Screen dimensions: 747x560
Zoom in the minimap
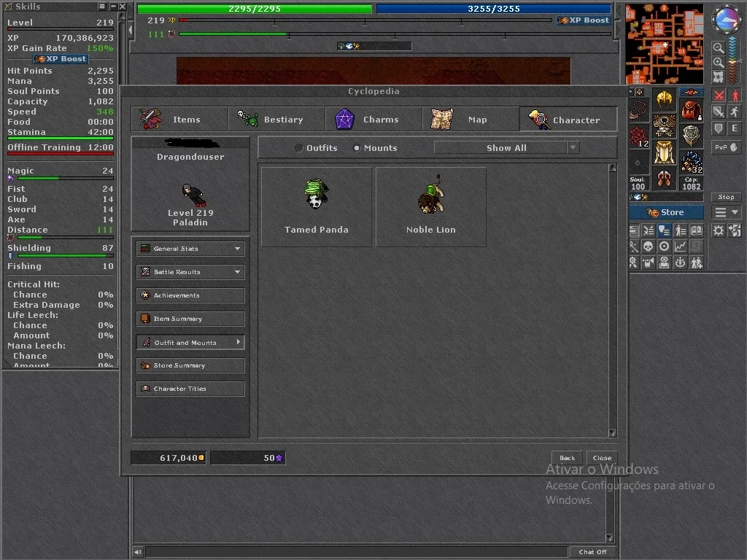[719, 63]
